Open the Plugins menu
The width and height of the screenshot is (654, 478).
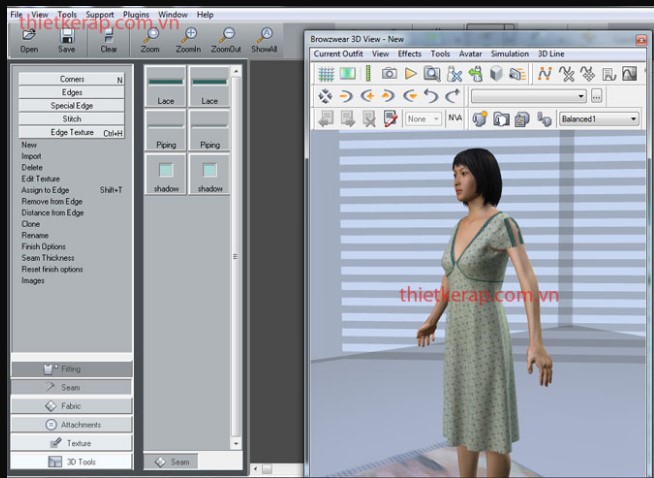[136, 15]
